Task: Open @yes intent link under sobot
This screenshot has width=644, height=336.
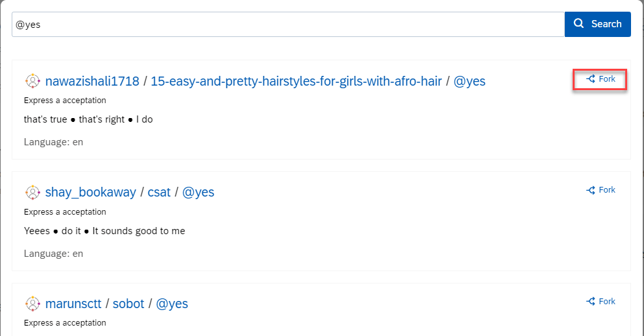Action: [172, 303]
